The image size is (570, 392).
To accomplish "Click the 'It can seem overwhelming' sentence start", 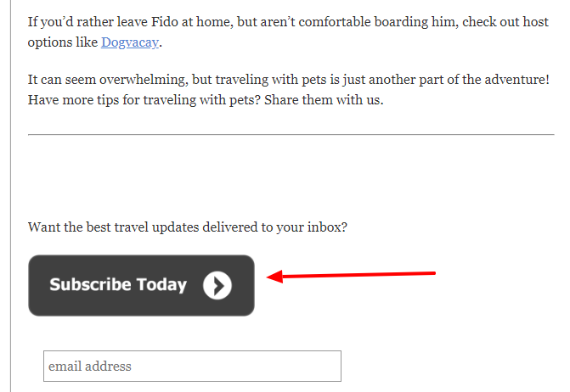I will pyautogui.click(x=108, y=80).
